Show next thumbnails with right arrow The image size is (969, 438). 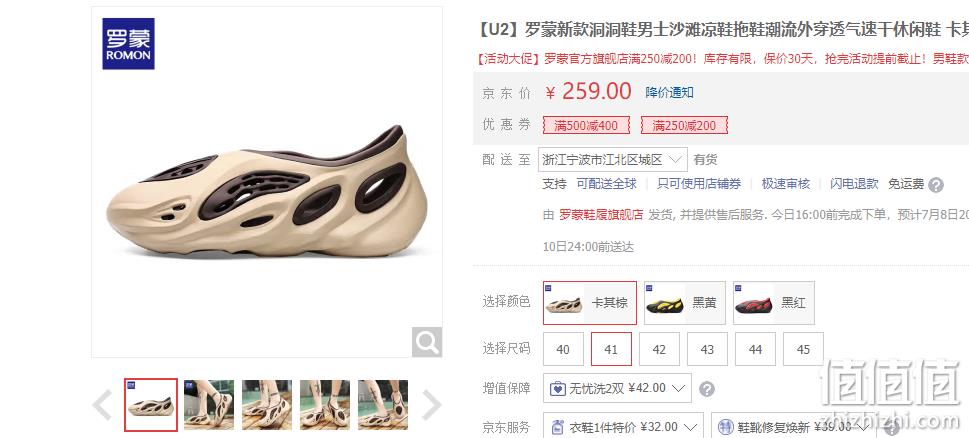pos(431,405)
